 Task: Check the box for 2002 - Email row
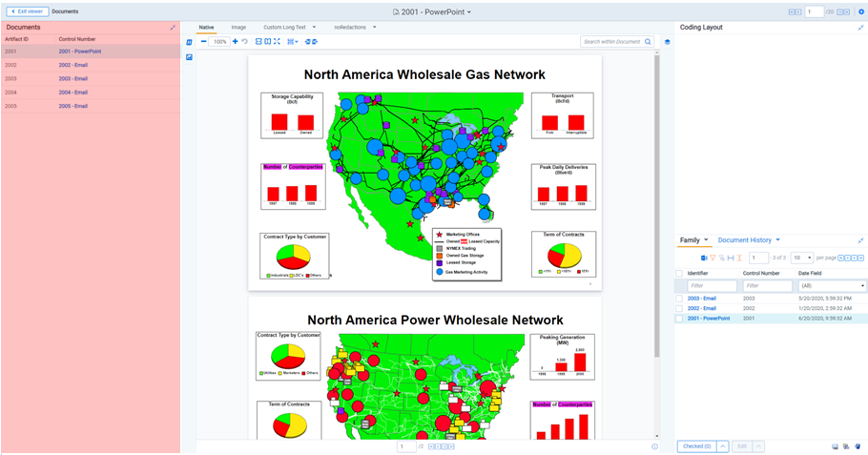point(679,308)
